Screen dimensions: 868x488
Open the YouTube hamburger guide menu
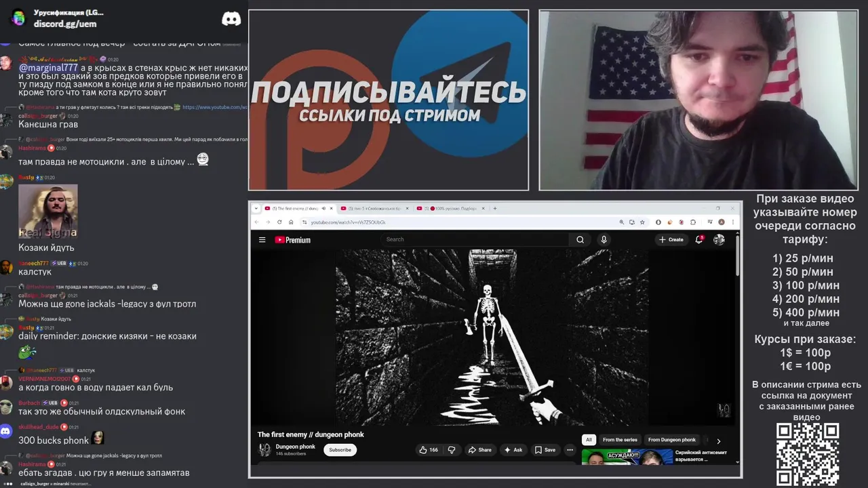(x=262, y=239)
